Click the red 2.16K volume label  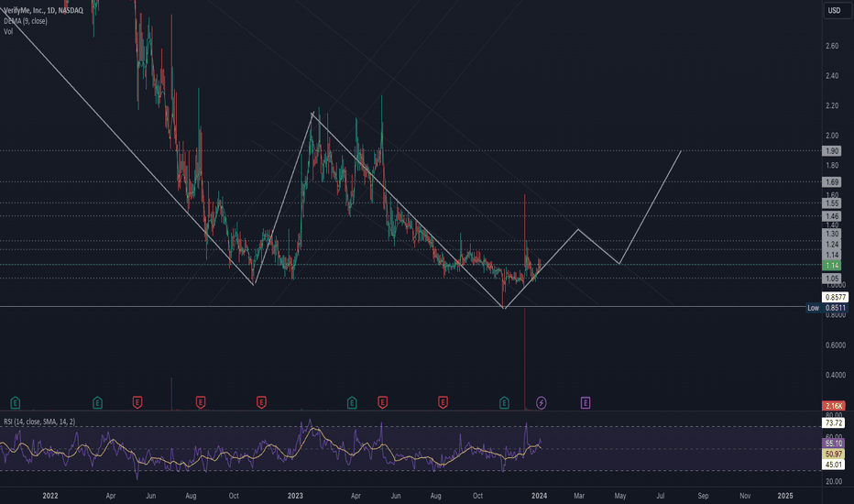tap(833, 406)
